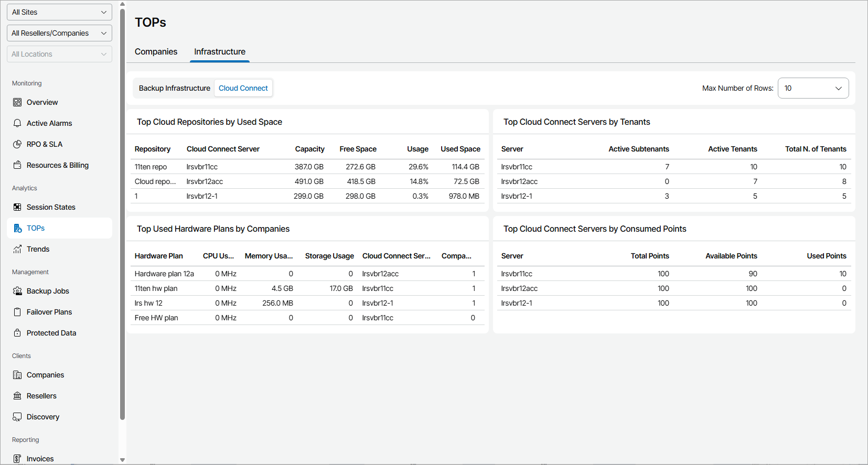The width and height of the screenshot is (868, 465).
Task: Click the Protected Data icon
Action: (17, 333)
